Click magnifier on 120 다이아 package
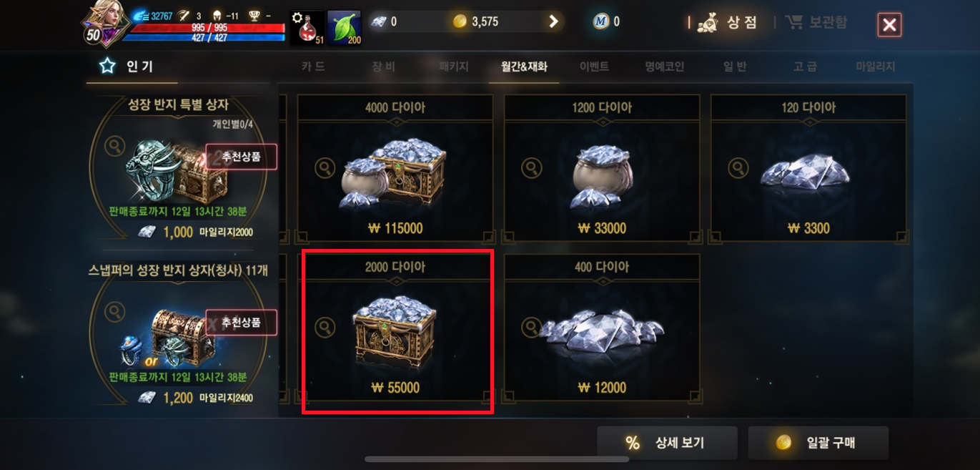The width and height of the screenshot is (980, 470). coord(738,169)
